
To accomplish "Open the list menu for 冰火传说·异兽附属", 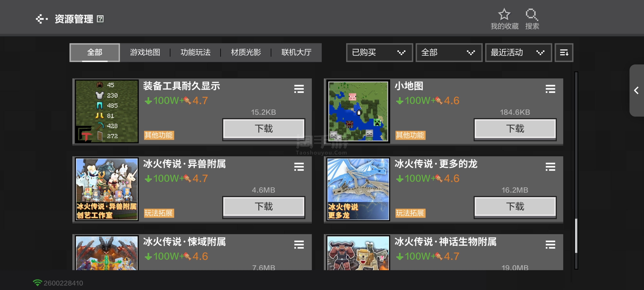I will click(299, 167).
